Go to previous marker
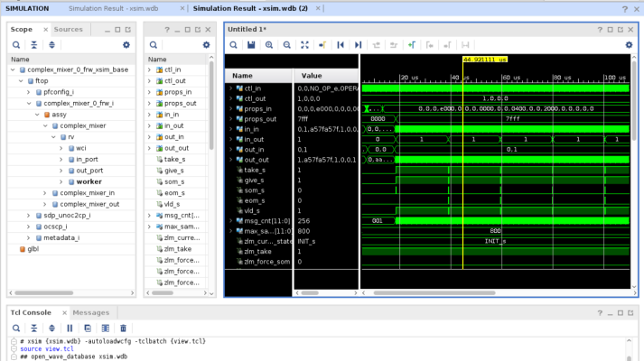Viewport: 644px width, 361px height. [429, 45]
